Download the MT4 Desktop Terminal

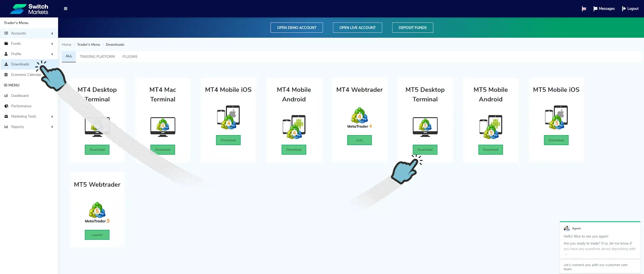coord(97,150)
